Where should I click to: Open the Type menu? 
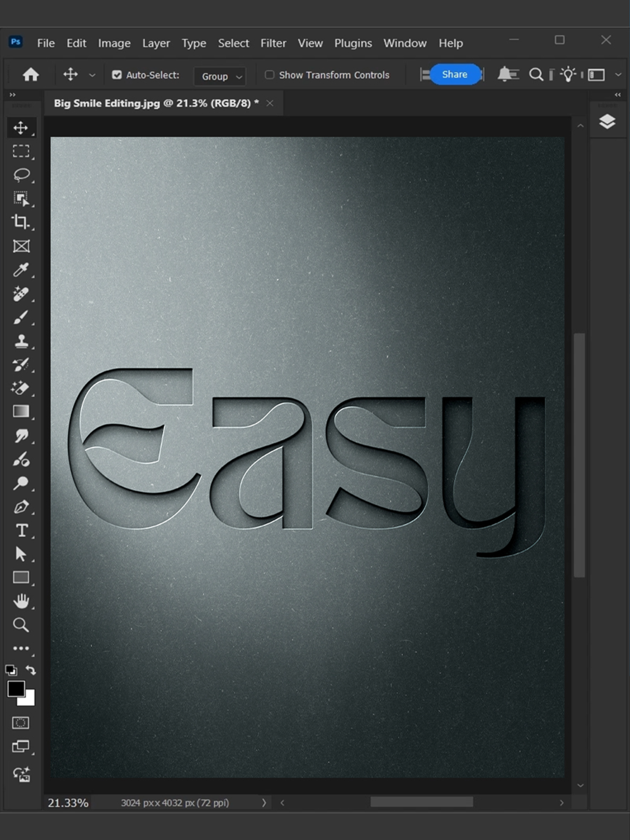[x=194, y=43]
